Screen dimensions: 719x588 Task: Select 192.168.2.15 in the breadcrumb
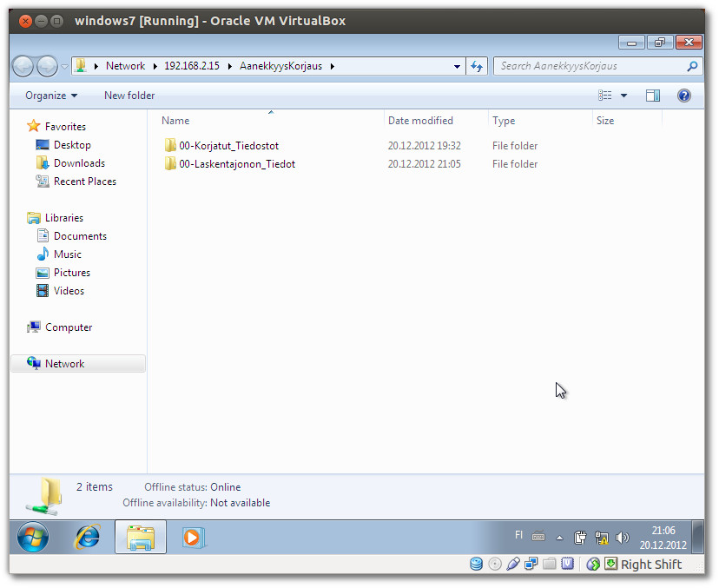pyautogui.click(x=192, y=66)
